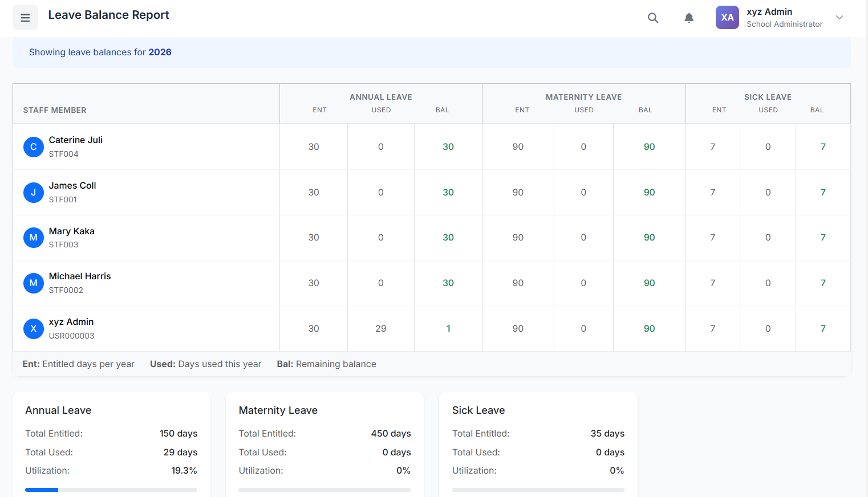The height and width of the screenshot is (497, 868).
Task: Click the Sick Leave column header
Action: click(x=768, y=97)
